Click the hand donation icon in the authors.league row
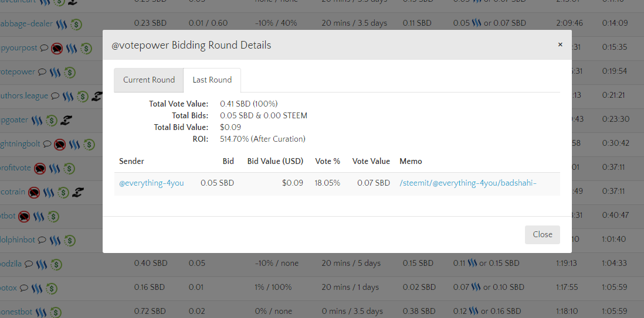Viewport: 644px width, 318px height. (96, 97)
